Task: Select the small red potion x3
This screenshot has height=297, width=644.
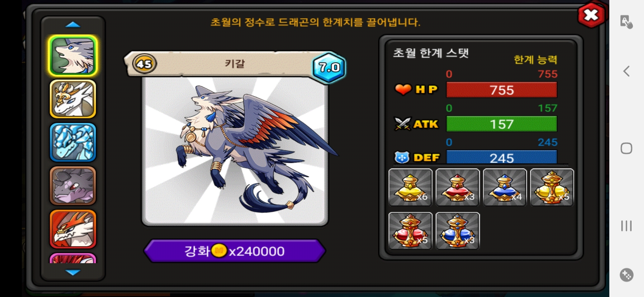Action: (457, 187)
